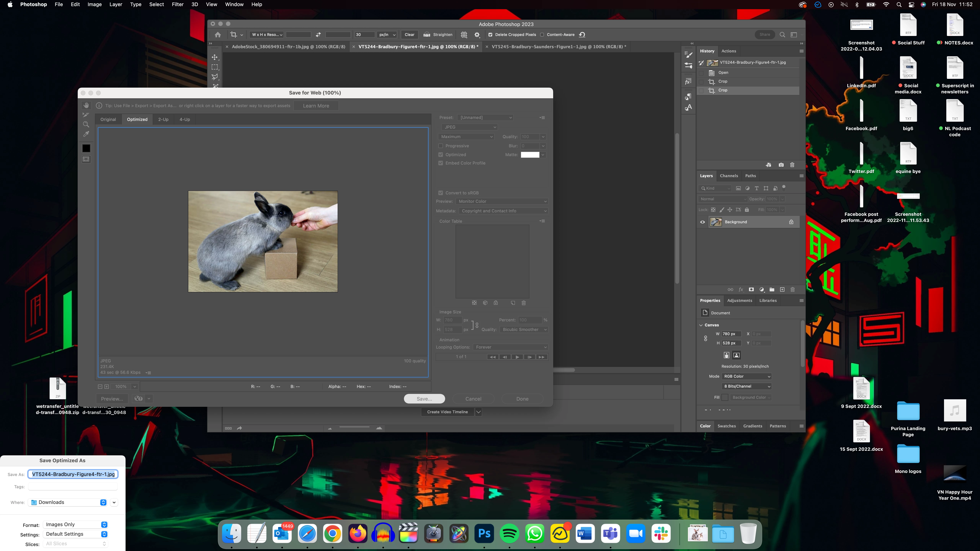Hide the Background layer eye icon
The width and height of the screenshot is (980, 551).
point(703,222)
